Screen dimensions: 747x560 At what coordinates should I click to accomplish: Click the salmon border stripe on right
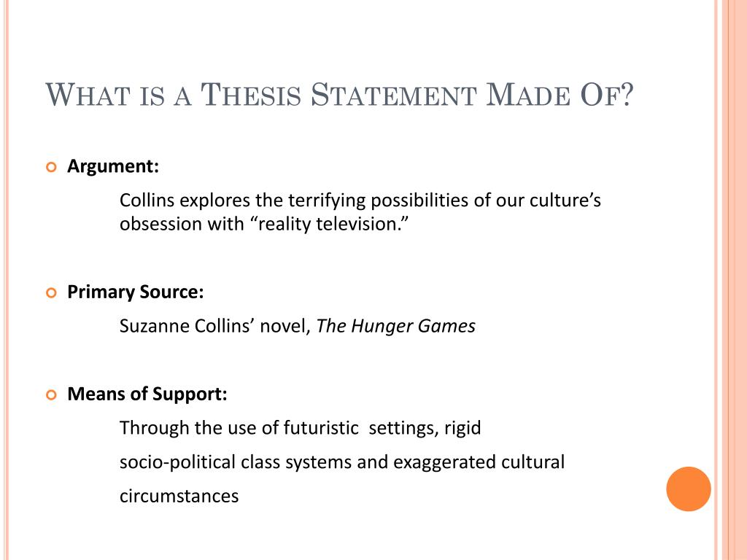pyautogui.click(x=731, y=280)
